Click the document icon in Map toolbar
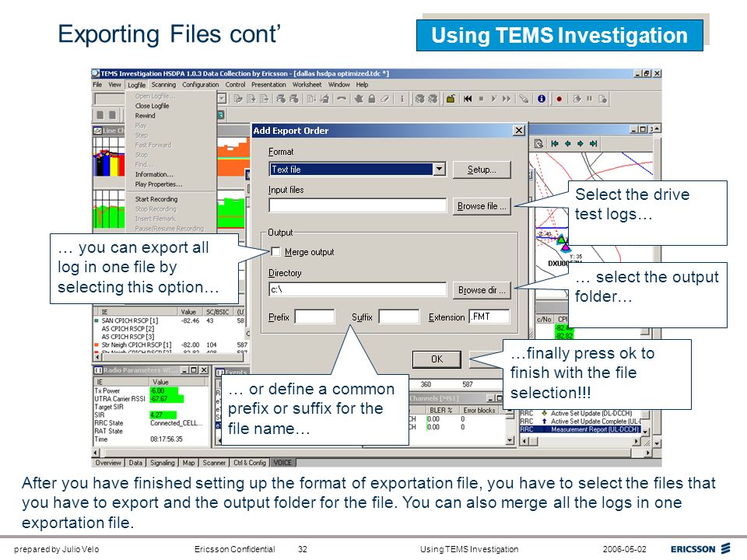 (x=538, y=143)
